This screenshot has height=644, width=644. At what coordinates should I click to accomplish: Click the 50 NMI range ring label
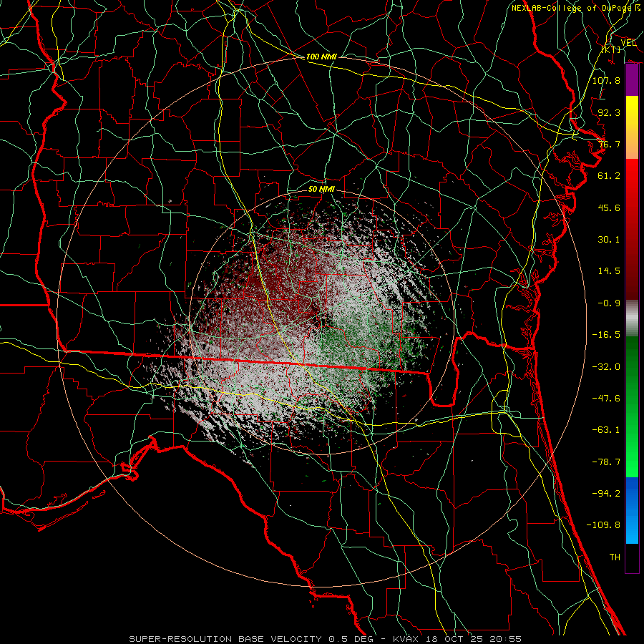(x=321, y=189)
